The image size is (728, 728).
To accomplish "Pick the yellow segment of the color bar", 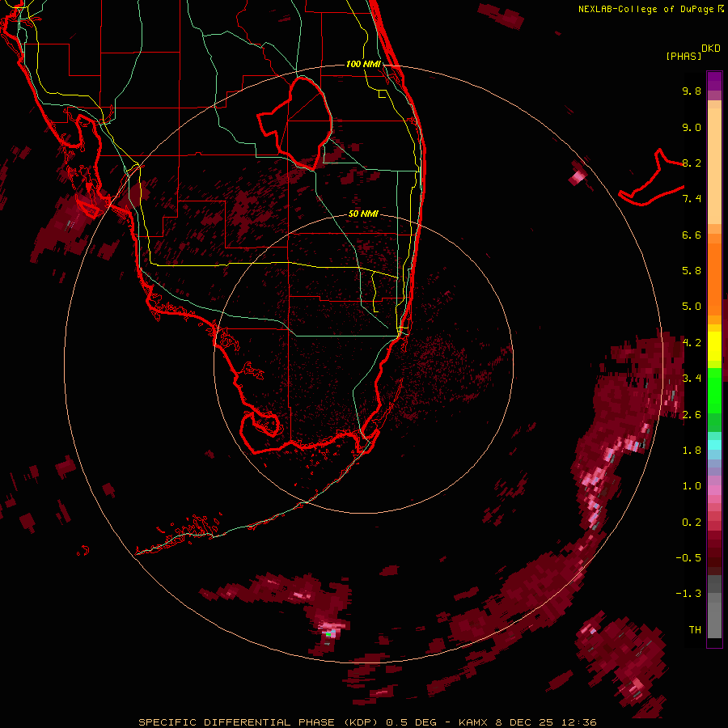I will [x=714, y=346].
